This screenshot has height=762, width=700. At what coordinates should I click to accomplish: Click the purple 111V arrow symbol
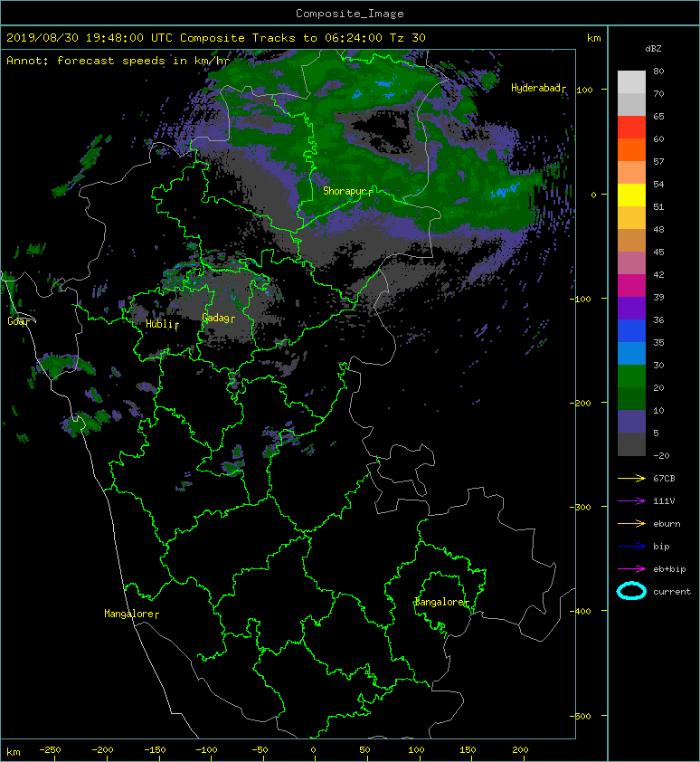click(x=631, y=501)
